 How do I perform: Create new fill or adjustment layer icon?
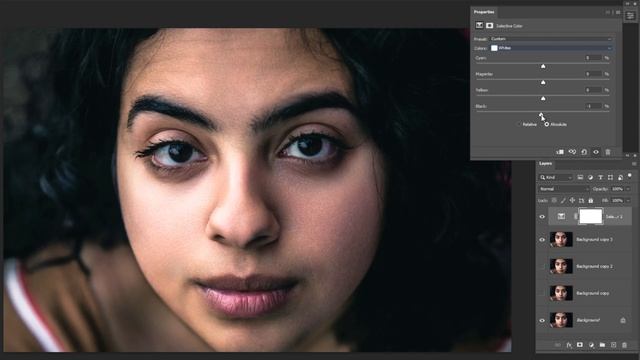pos(591,345)
